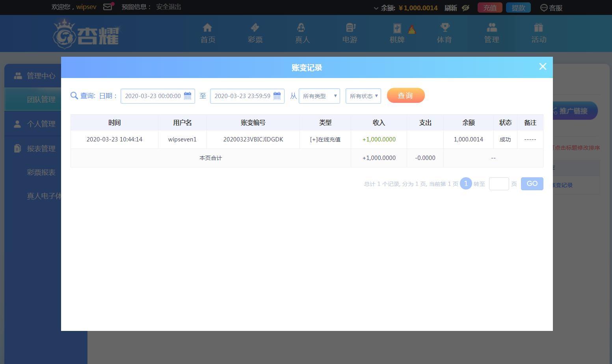Click the 安全退出 logout link
Viewport: 612px width, 364px height.
pyautogui.click(x=168, y=7)
